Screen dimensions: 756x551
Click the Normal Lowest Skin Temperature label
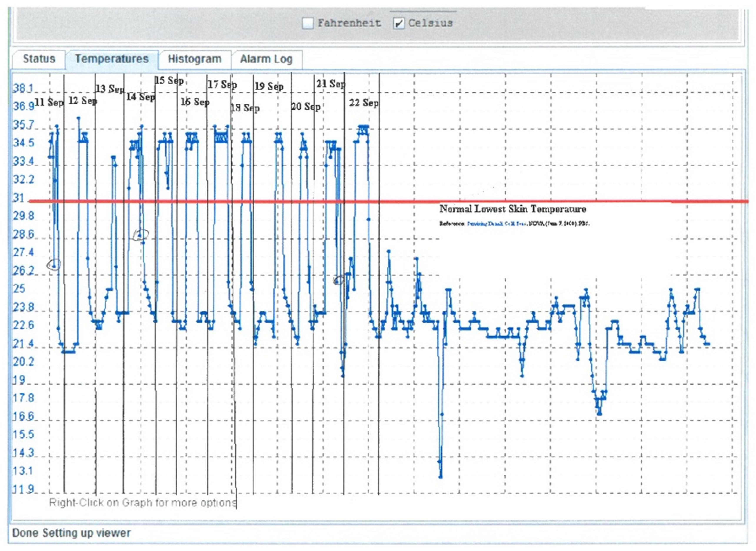tap(513, 209)
